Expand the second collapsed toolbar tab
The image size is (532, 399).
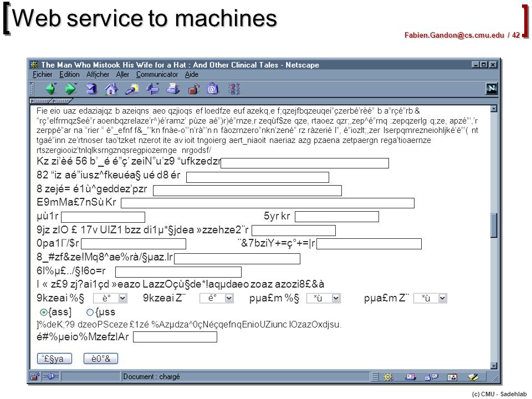[x=61, y=101]
